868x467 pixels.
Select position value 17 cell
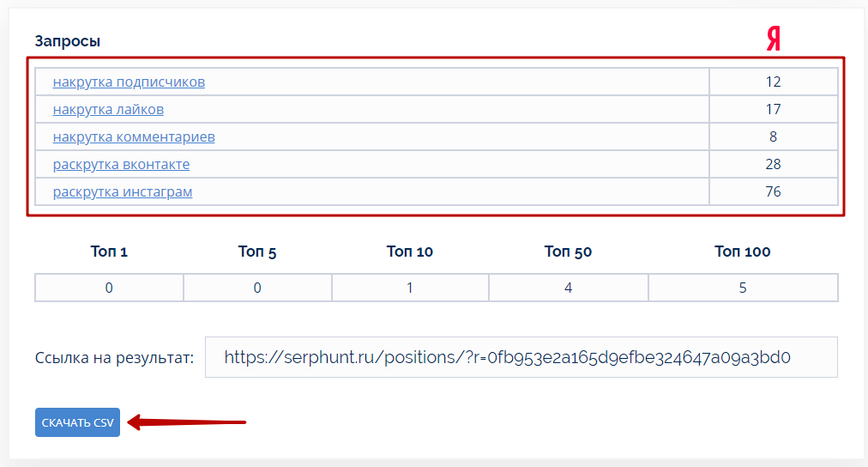coord(774,109)
